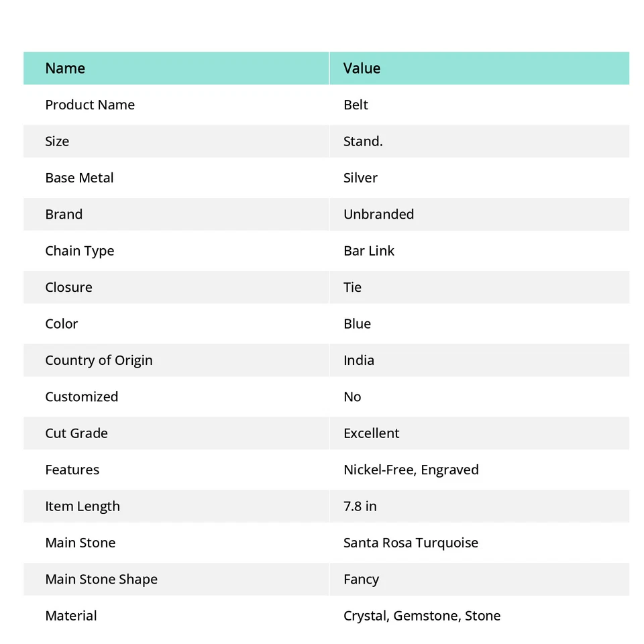Click the Bar Link value
Viewport: 644px width, 644px height.
(x=369, y=251)
